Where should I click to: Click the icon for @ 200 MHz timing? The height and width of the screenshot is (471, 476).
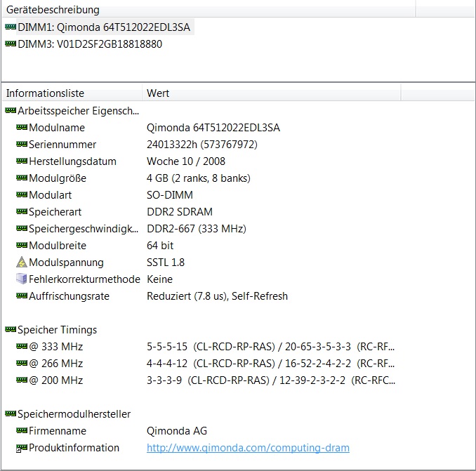(22, 380)
